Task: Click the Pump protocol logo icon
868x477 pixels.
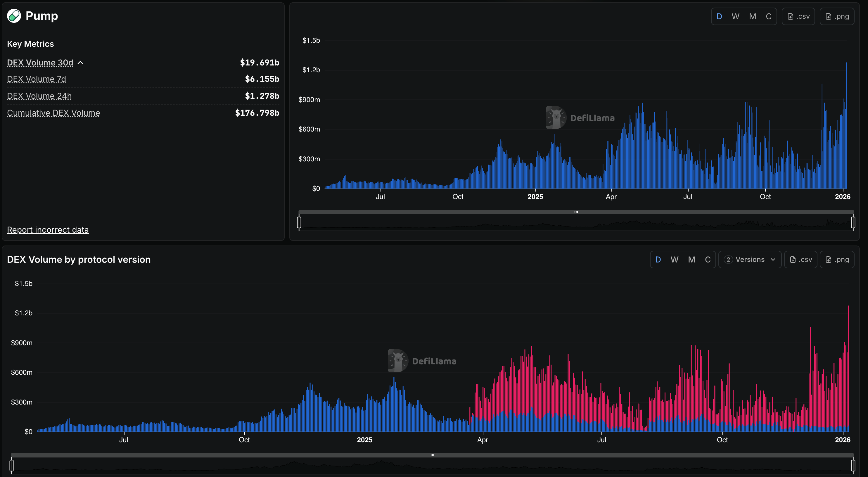Action: tap(14, 15)
